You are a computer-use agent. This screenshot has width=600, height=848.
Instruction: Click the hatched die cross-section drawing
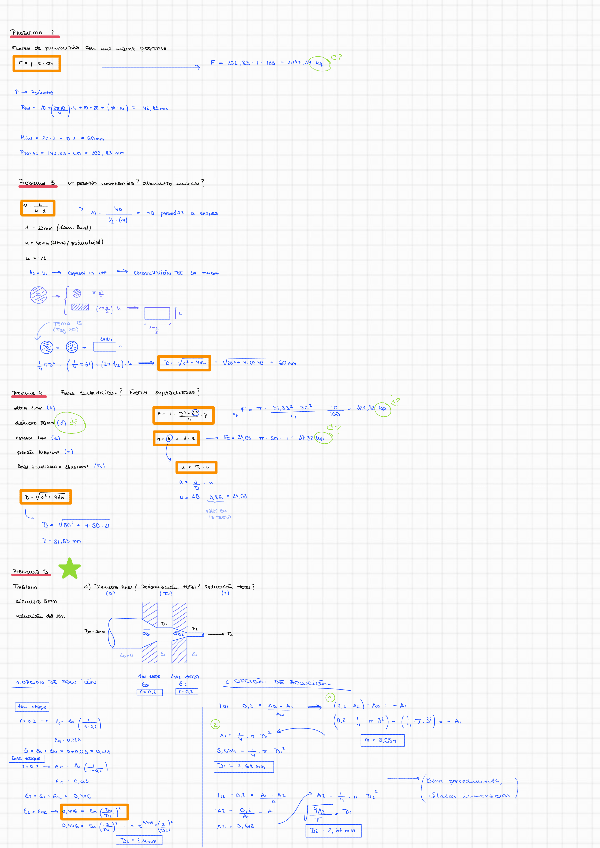tap(164, 633)
